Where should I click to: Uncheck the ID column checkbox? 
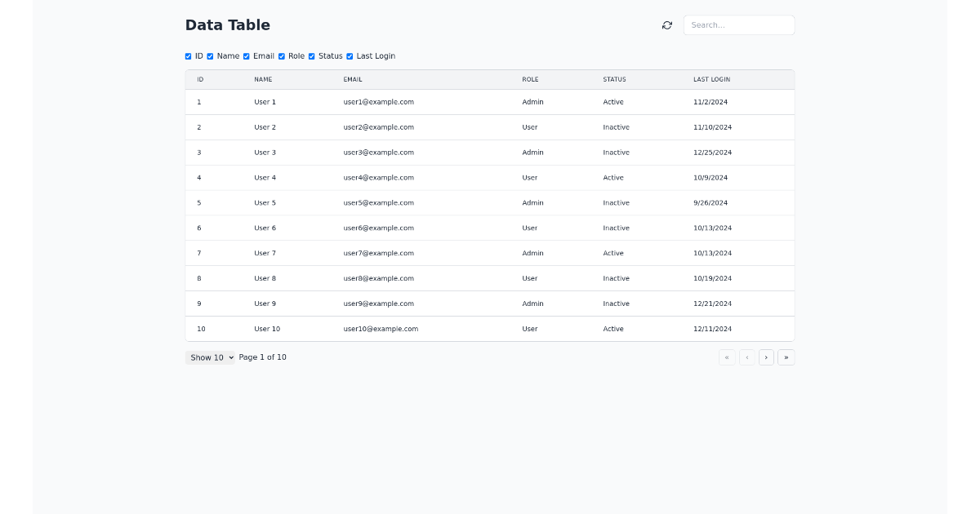click(188, 55)
